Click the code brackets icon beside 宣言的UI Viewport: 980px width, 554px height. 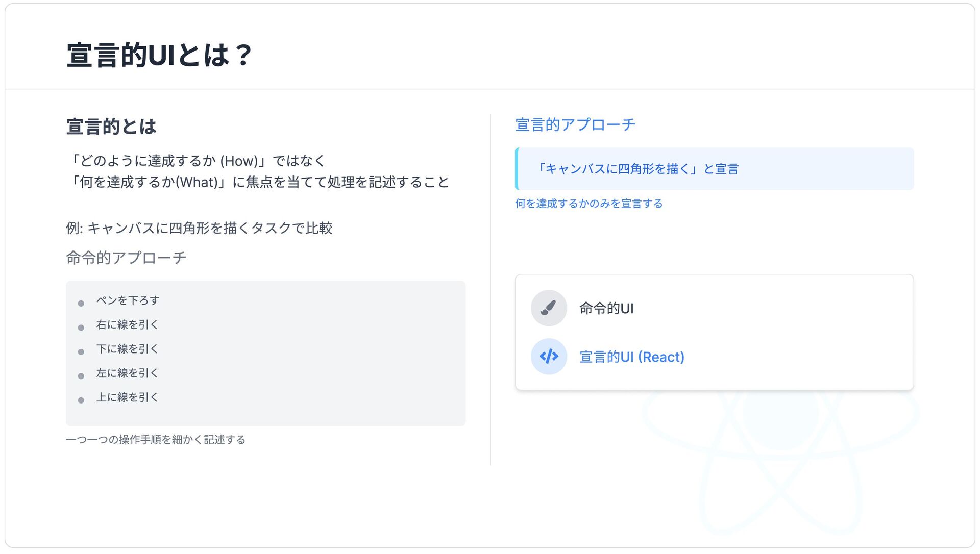click(549, 357)
